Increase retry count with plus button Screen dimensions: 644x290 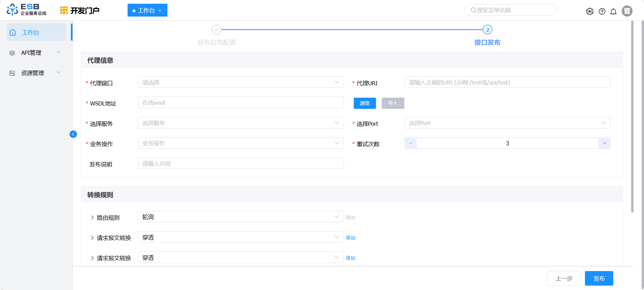(x=605, y=143)
